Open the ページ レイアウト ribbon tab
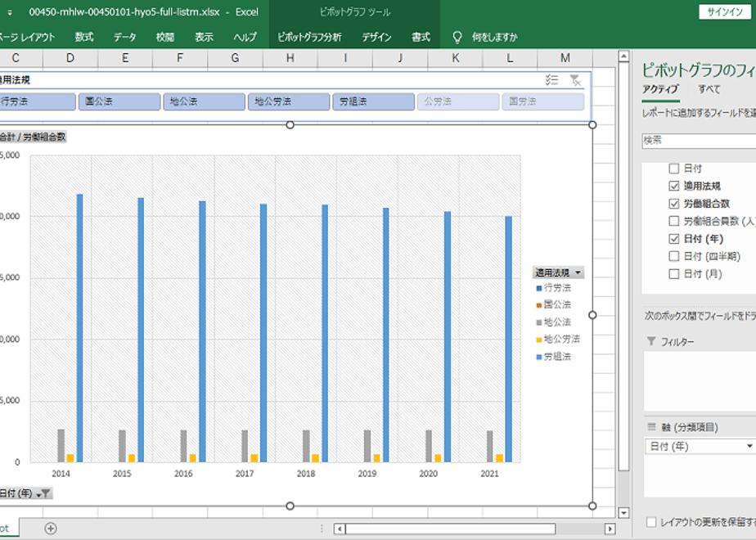 tap(27, 37)
